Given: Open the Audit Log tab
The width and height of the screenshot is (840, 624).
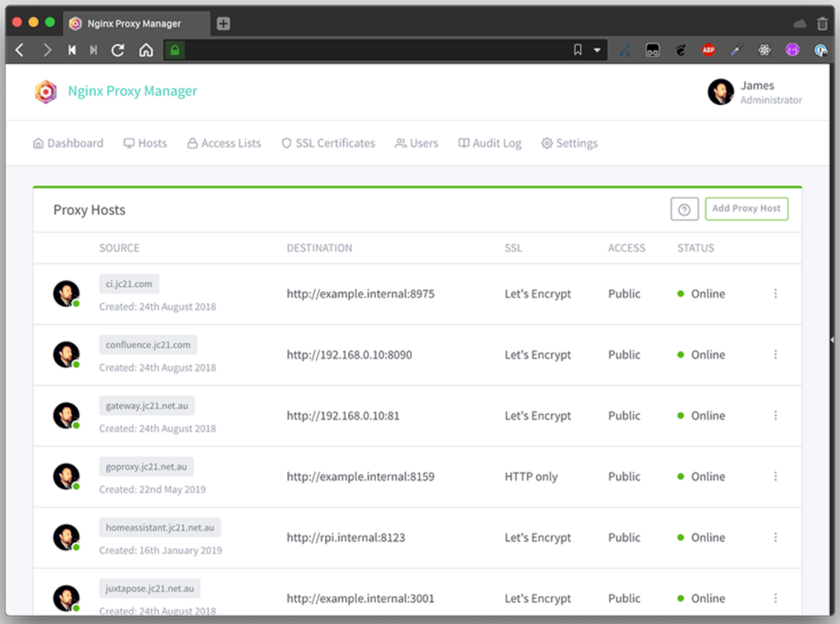Looking at the screenshot, I should pyautogui.click(x=489, y=143).
